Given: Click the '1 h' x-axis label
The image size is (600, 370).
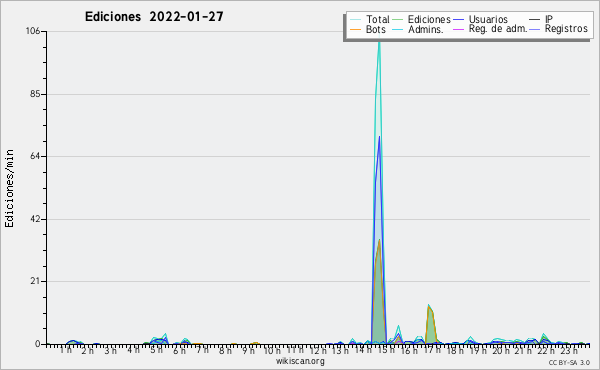Looking at the screenshot, I should point(65,350).
